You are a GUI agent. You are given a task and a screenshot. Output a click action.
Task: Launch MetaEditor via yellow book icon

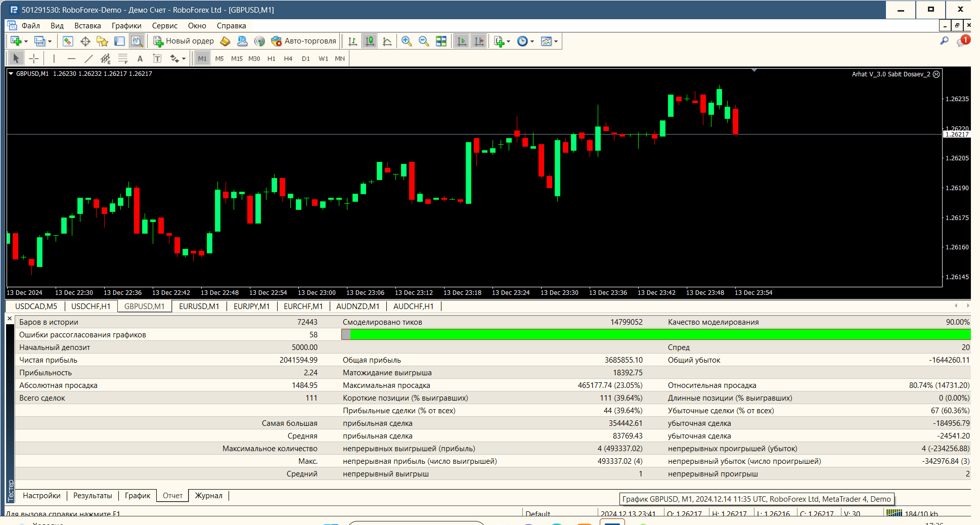click(225, 41)
